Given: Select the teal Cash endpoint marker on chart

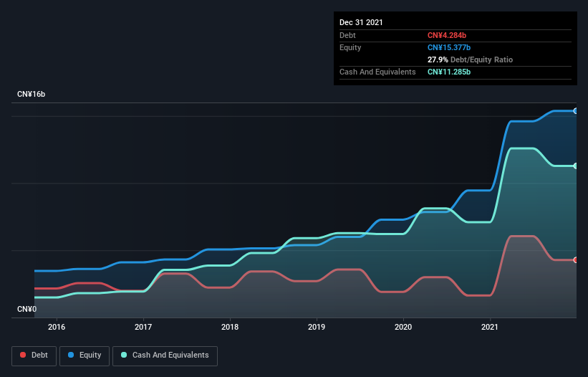Looking at the screenshot, I should click(576, 166).
